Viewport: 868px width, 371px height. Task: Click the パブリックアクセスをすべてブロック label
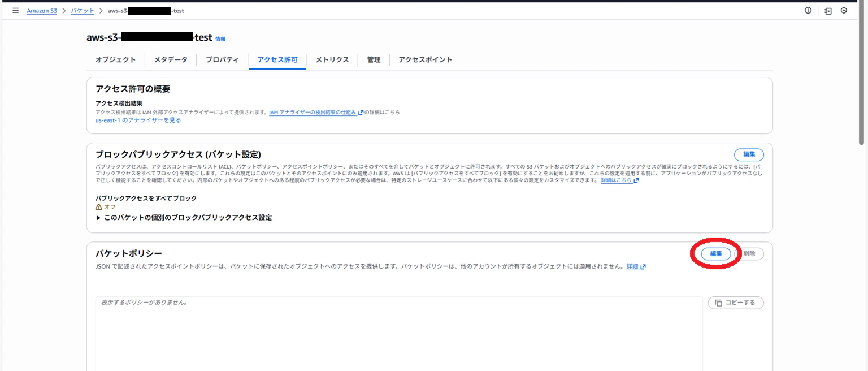click(x=146, y=199)
